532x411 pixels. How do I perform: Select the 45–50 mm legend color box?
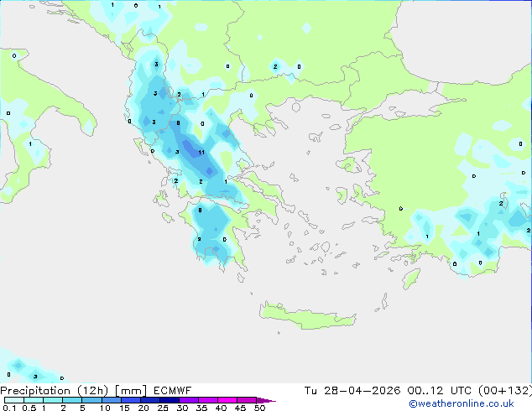247,400
